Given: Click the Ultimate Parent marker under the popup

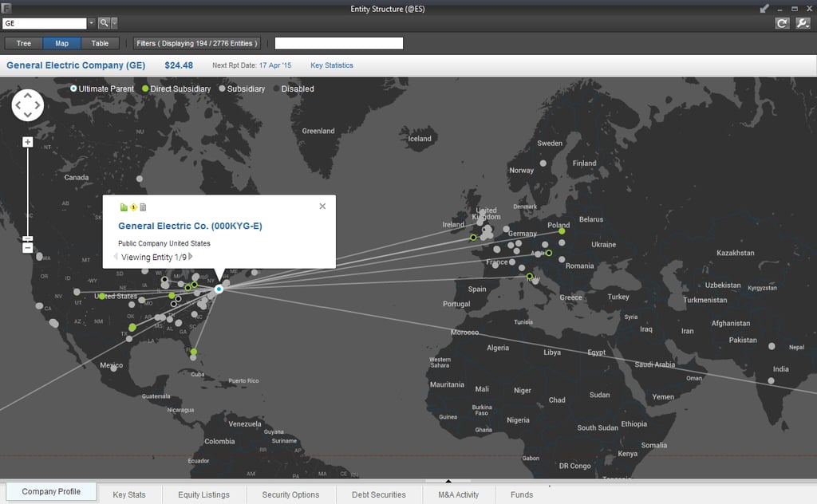Looking at the screenshot, I should coord(219,289).
